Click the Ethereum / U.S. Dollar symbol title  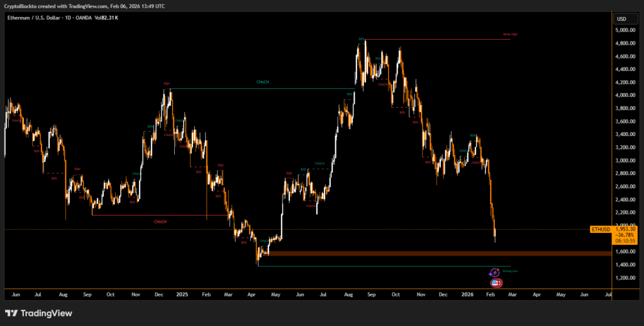point(34,18)
